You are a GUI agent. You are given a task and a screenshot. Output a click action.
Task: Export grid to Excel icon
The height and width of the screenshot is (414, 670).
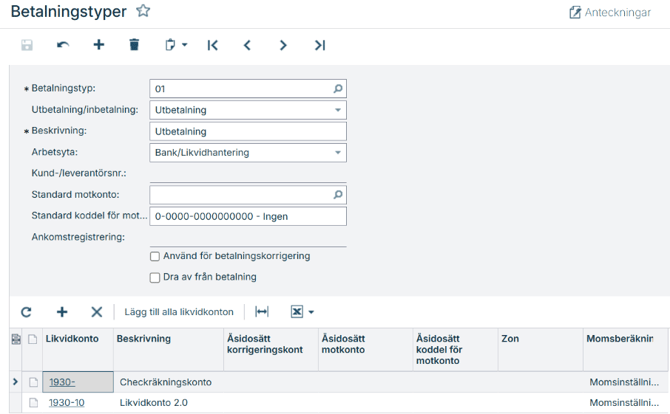(297, 312)
